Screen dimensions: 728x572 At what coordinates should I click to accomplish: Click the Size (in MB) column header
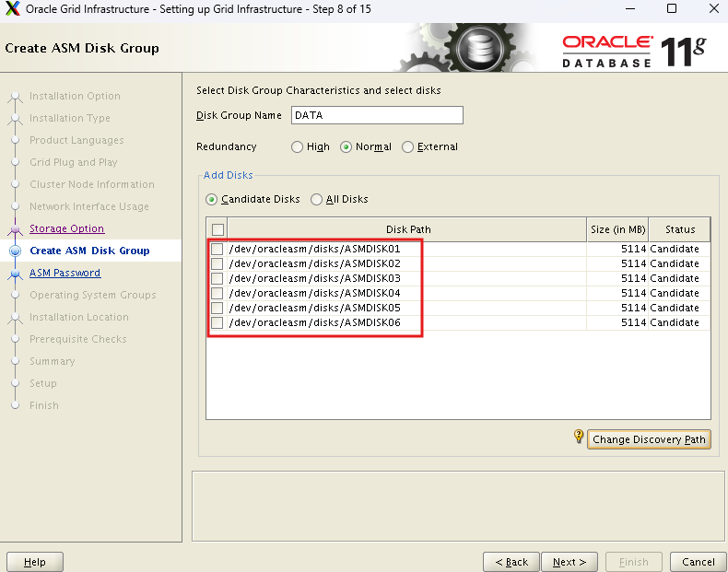[617, 229]
